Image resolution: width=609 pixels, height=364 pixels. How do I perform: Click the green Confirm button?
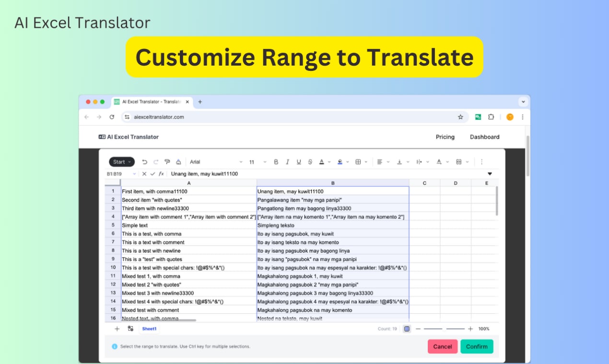click(477, 347)
